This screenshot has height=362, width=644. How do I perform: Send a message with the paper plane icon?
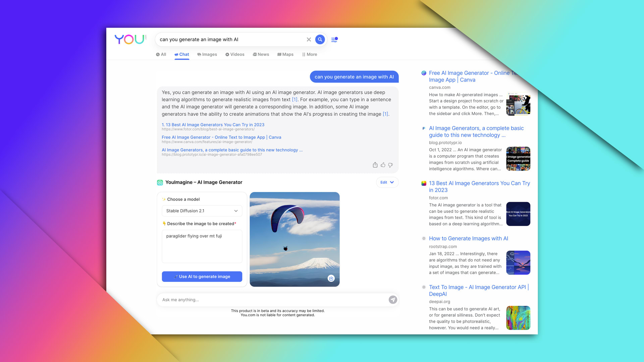point(393,300)
